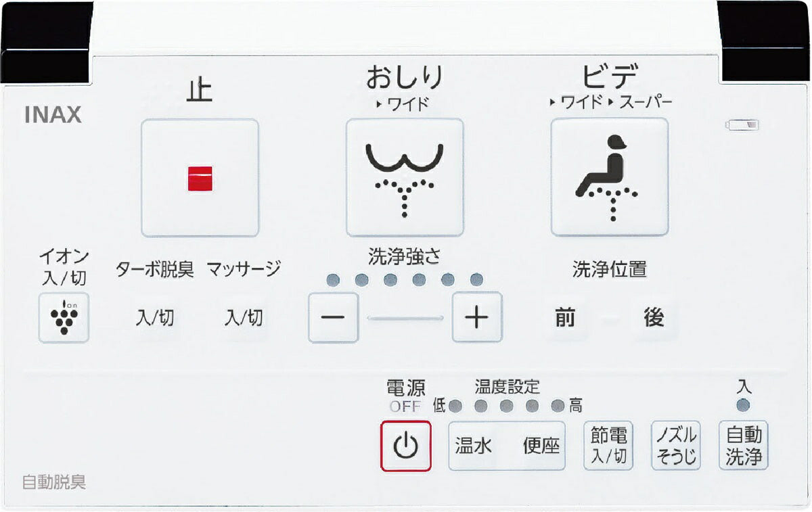Increase wash strength with plus button
Image resolution: width=812 pixels, height=512 pixels.
point(477,317)
